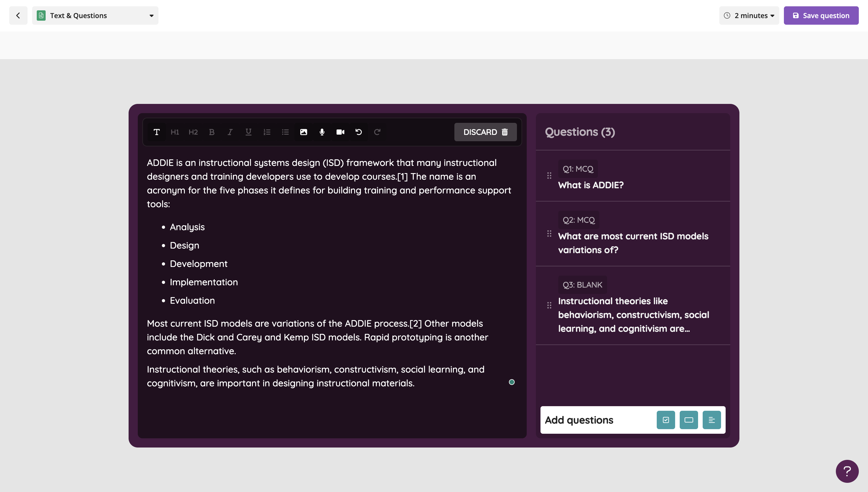This screenshot has width=868, height=492.
Task: Add an open text question
Action: [x=711, y=420]
